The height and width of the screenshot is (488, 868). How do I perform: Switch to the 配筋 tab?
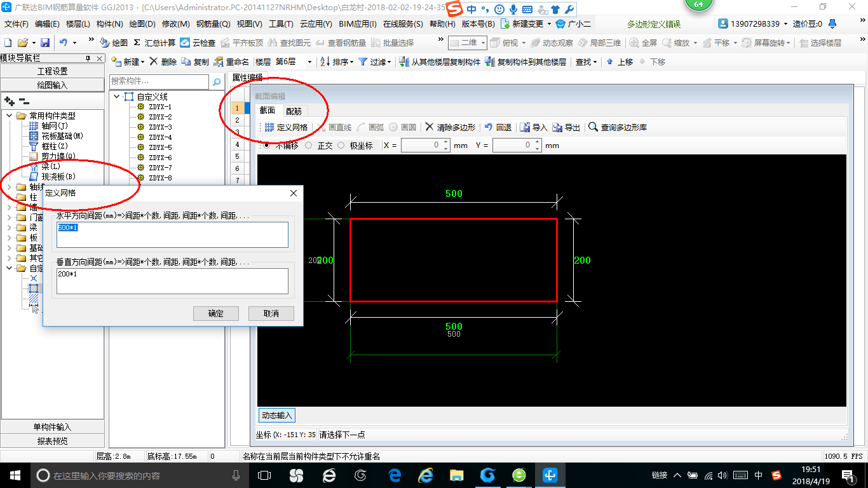point(294,111)
